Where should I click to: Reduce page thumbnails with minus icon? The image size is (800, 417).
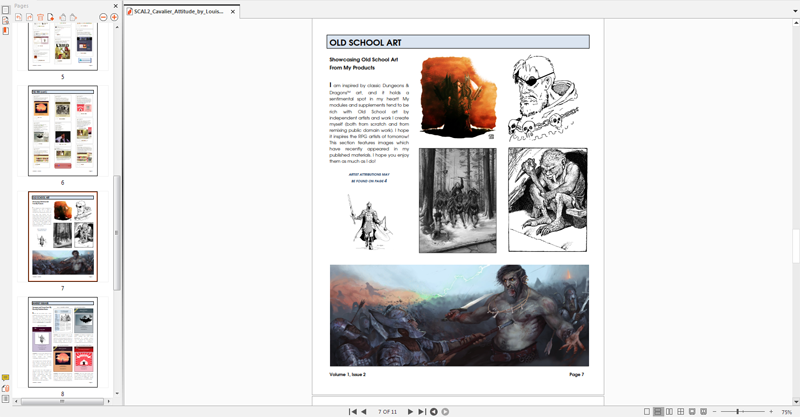pos(103,17)
